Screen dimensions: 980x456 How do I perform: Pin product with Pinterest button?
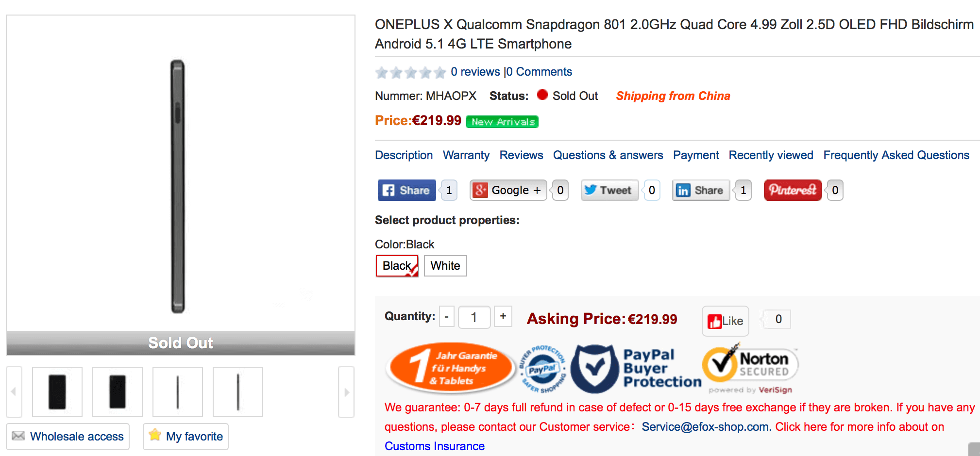point(793,190)
